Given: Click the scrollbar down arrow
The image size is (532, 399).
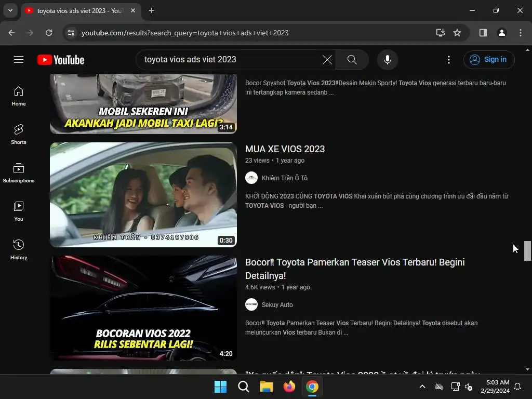Looking at the screenshot, I should tap(527, 369).
